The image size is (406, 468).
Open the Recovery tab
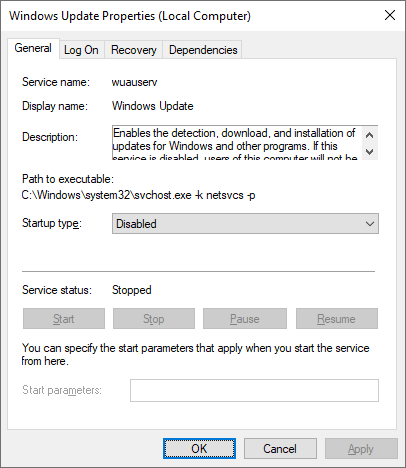pos(133,50)
